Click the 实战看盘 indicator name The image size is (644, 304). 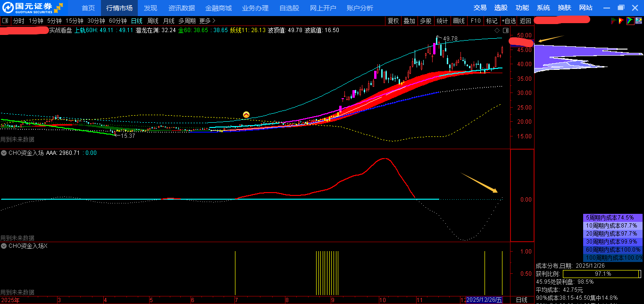(61, 30)
